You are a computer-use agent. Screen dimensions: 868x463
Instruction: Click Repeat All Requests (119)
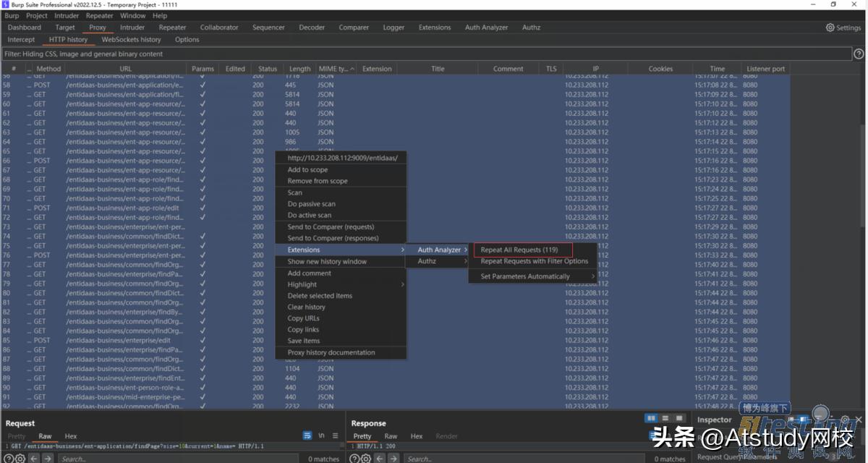tap(519, 250)
